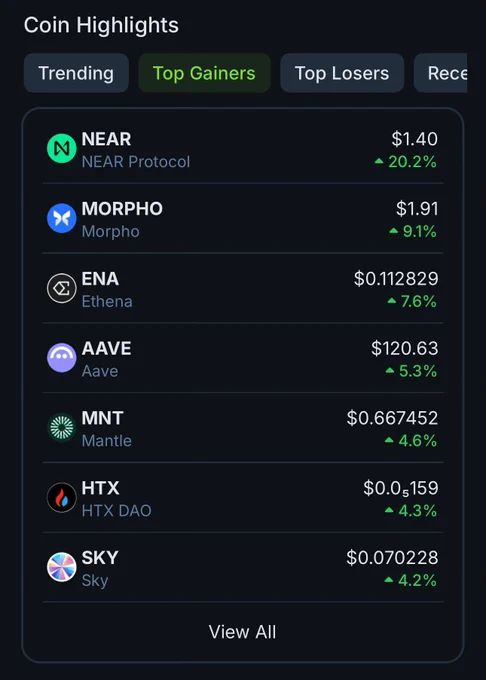Click the Mantle MNT sunburst icon

point(62,428)
